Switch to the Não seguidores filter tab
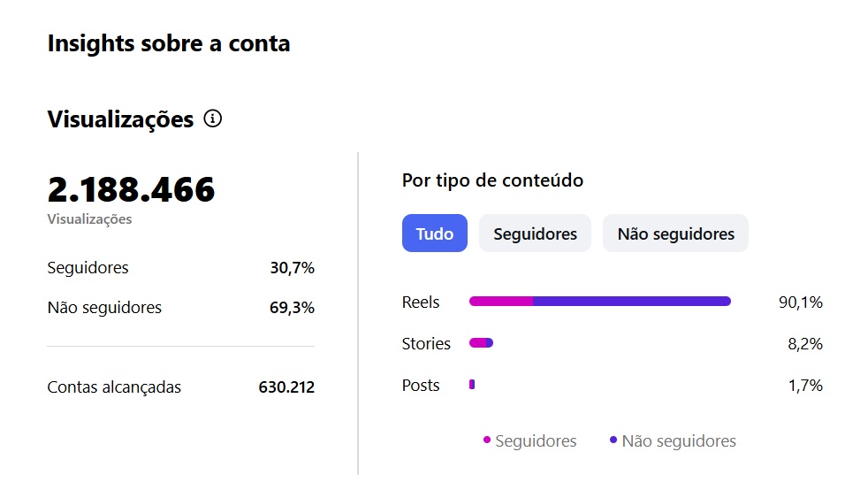This screenshot has height=490, width=868. tap(675, 234)
